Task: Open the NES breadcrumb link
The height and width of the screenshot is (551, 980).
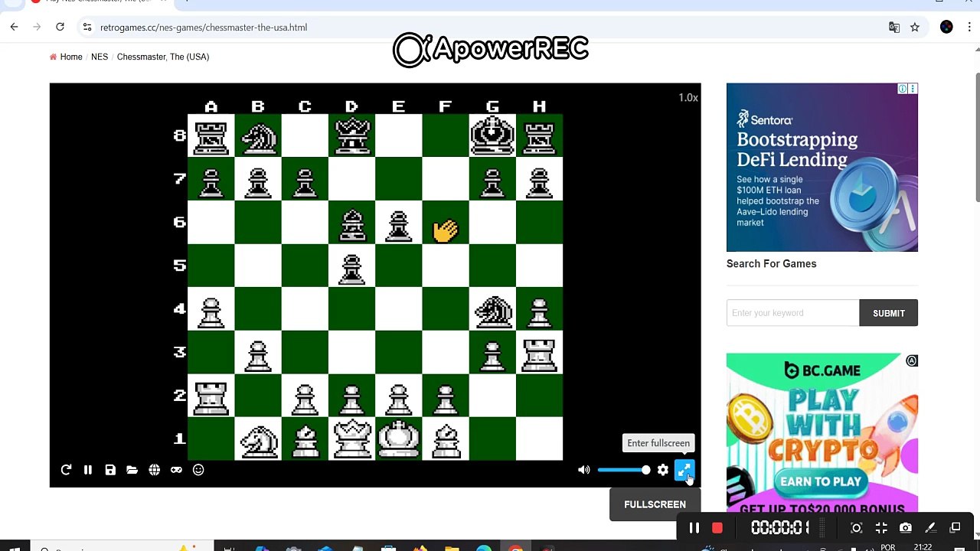Action: (x=100, y=57)
